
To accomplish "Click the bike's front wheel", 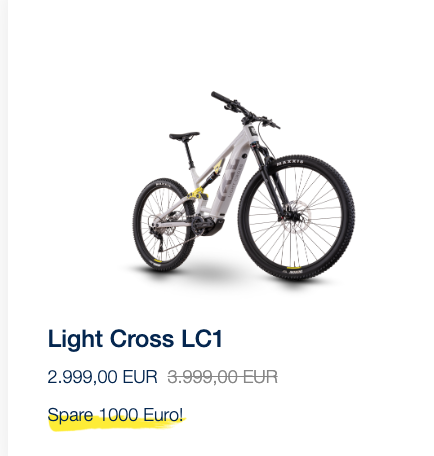I will (x=296, y=217).
